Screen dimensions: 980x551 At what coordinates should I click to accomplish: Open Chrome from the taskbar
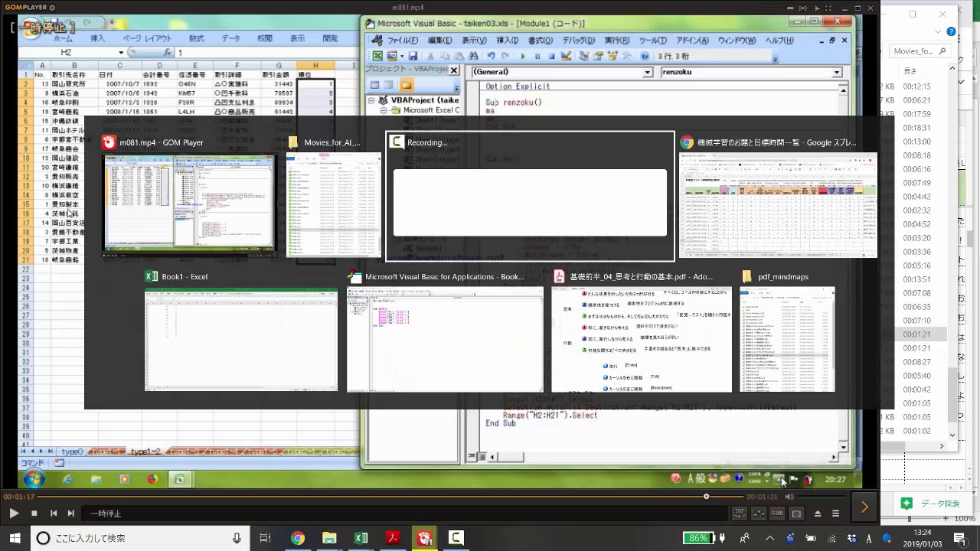297,538
